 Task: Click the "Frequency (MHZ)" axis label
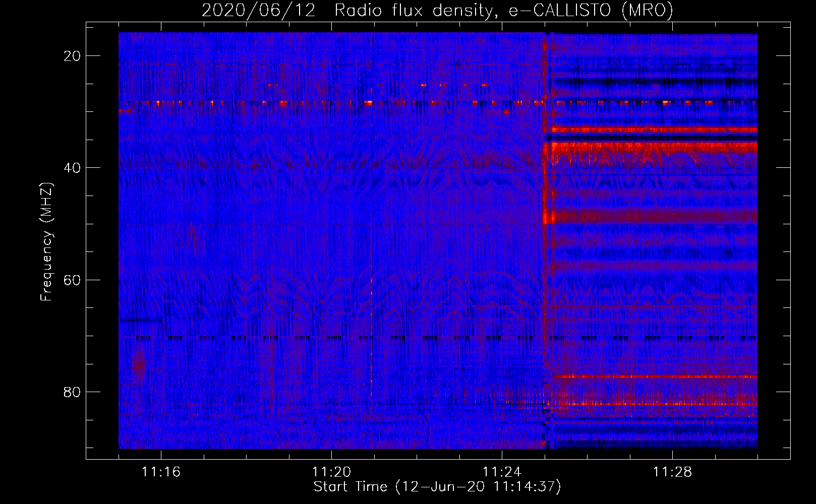[x=46, y=241]
